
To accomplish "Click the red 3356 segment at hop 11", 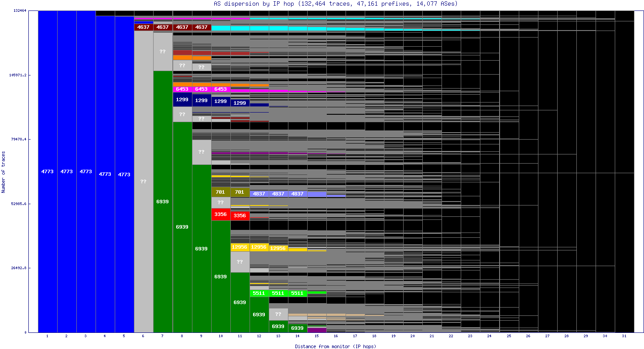I will [x=240, y=216].
